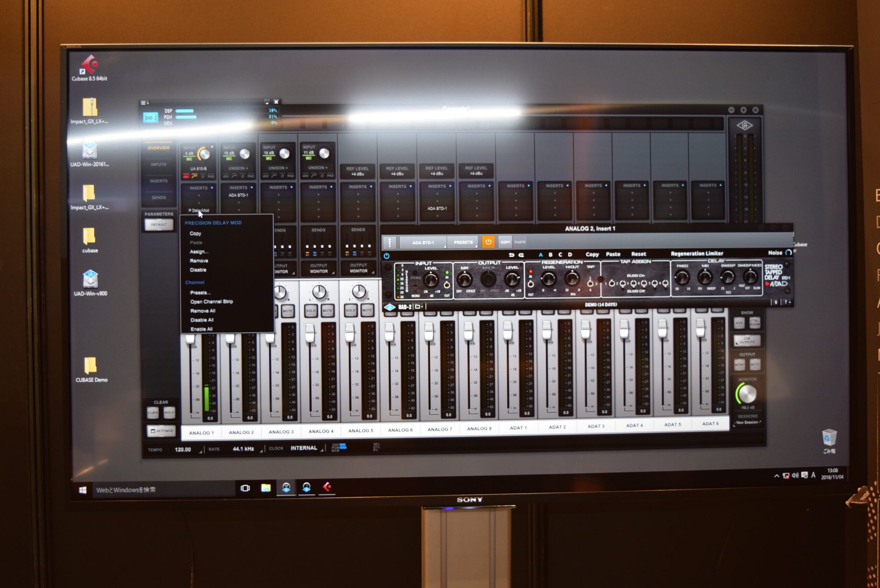The height and width of the screenshot is (588, 880).
Task: Toggle the PAD switch on the UA 610-B channel
Action: (211, 176)
